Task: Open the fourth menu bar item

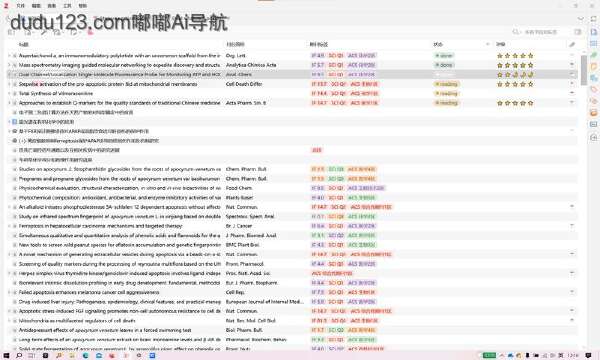Action: pyautogui.click(x=67, y=6)
